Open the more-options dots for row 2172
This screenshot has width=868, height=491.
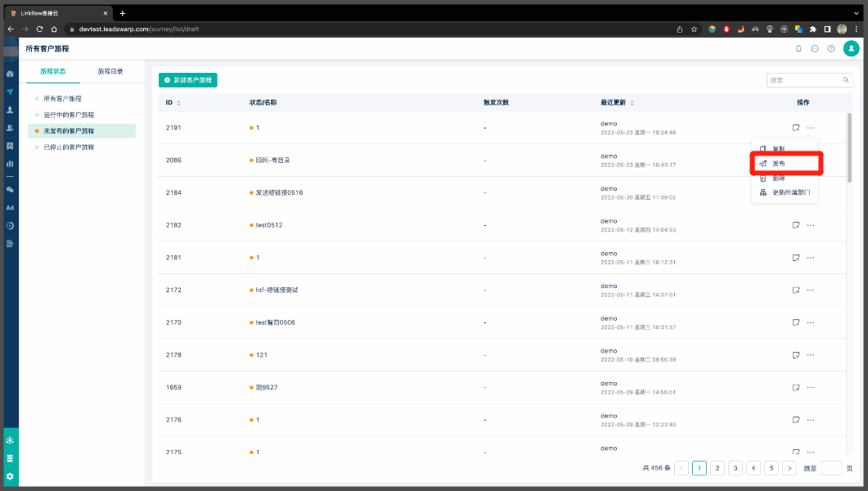tap(811, 290)
